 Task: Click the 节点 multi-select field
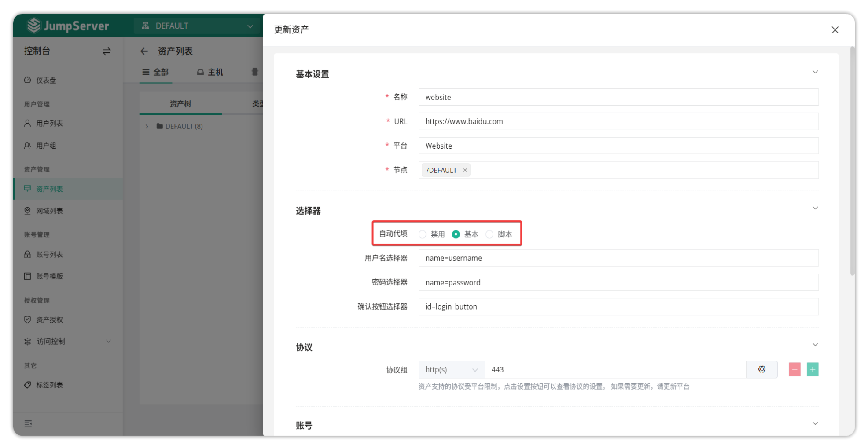click(618, 170)
